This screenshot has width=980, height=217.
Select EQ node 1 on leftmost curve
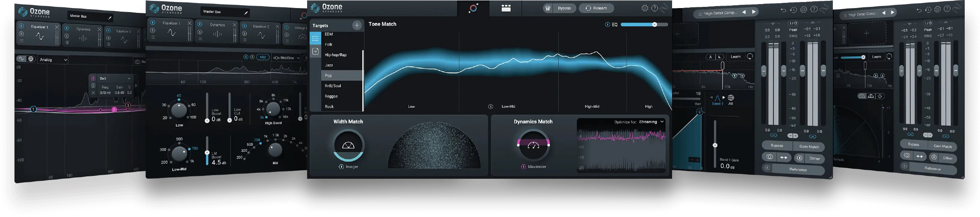tap(33, 109)
